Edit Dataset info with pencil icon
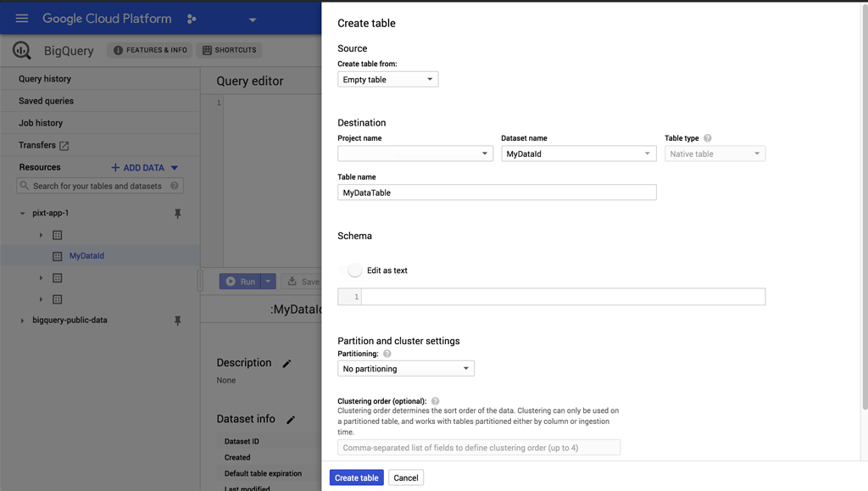The image size is (868, 491). pyautogui.click(x=291, y=420)
